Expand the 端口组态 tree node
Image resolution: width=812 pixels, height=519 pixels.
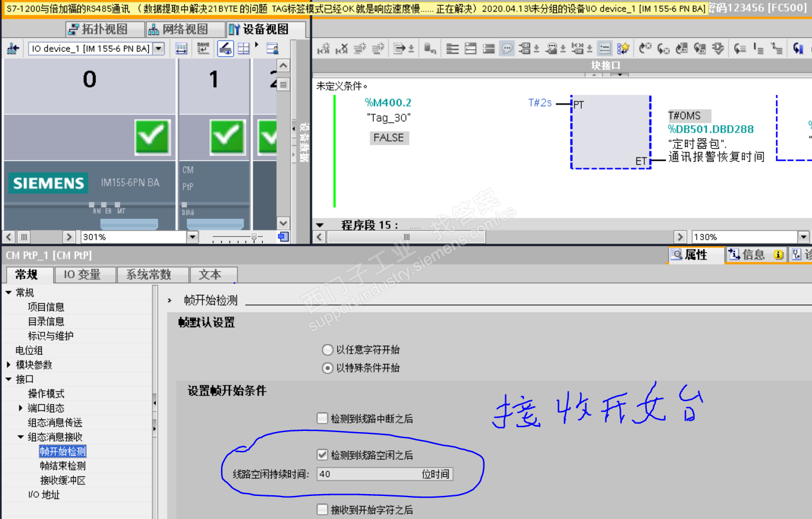click(21, 408)
